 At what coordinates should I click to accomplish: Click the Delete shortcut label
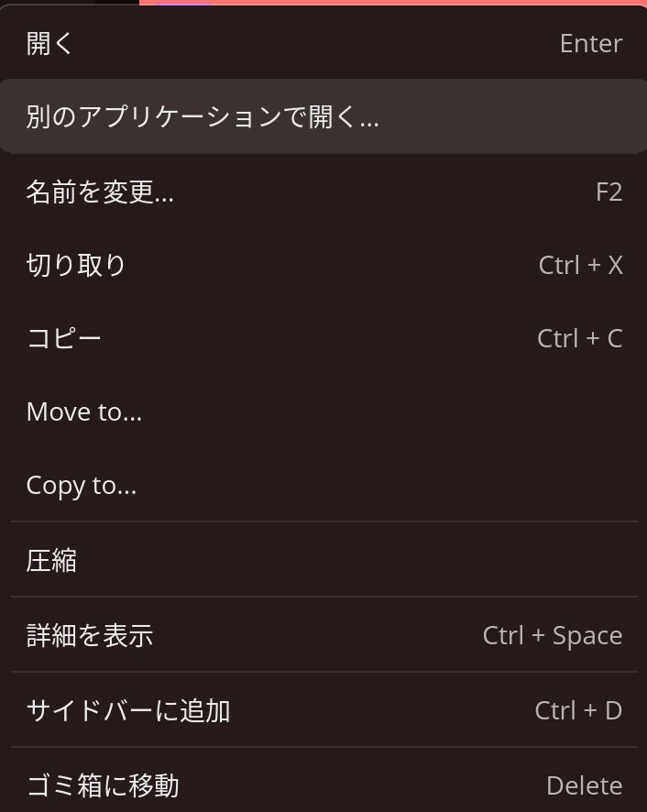click(x=584, y=785)
